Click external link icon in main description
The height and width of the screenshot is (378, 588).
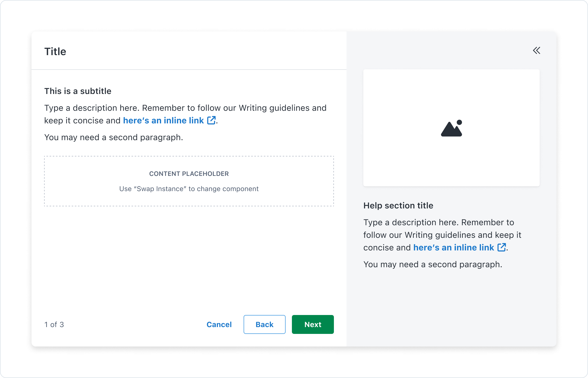211,120
